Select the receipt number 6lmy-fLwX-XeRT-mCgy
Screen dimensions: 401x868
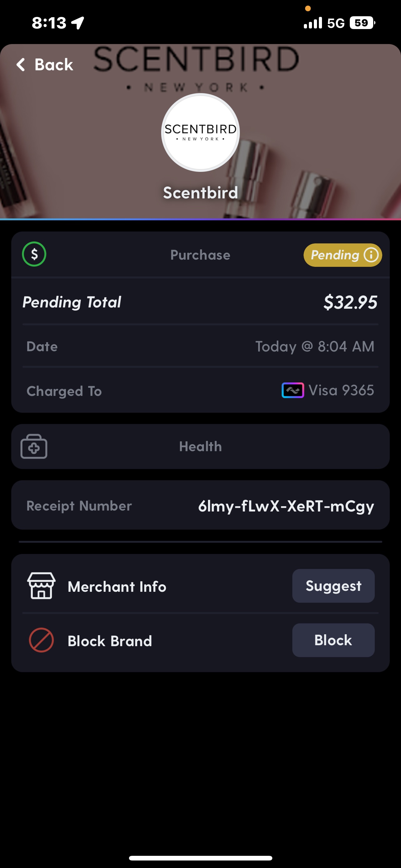tap(286, 506)
